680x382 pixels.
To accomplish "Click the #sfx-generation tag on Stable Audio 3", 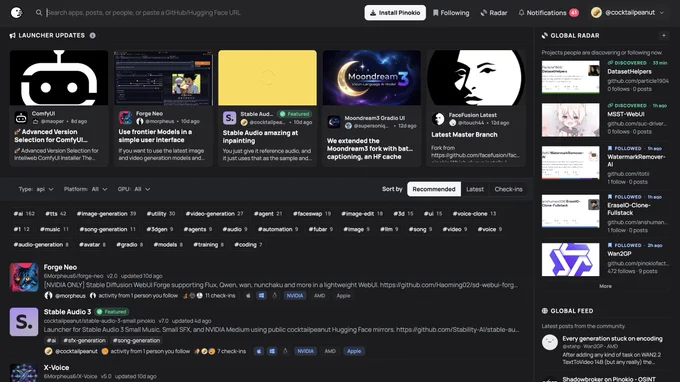I will [x=84, y=340].
